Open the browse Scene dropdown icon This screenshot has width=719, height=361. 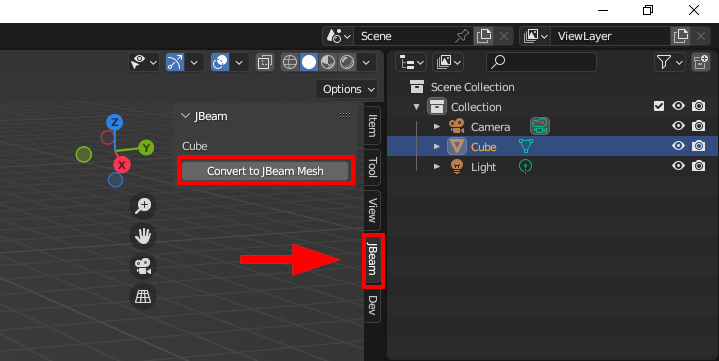point(338,36)
